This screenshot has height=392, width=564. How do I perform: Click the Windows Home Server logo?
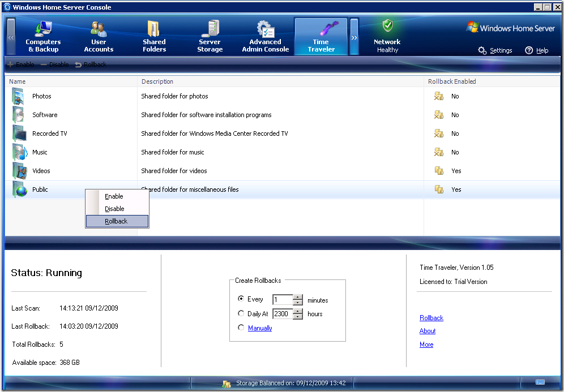[x=510, y=28]
